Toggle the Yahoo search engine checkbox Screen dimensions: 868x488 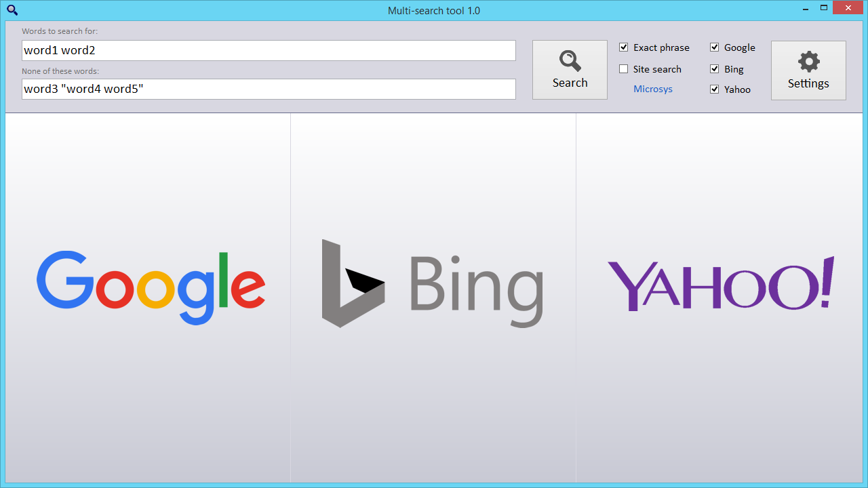click(715, 89)
